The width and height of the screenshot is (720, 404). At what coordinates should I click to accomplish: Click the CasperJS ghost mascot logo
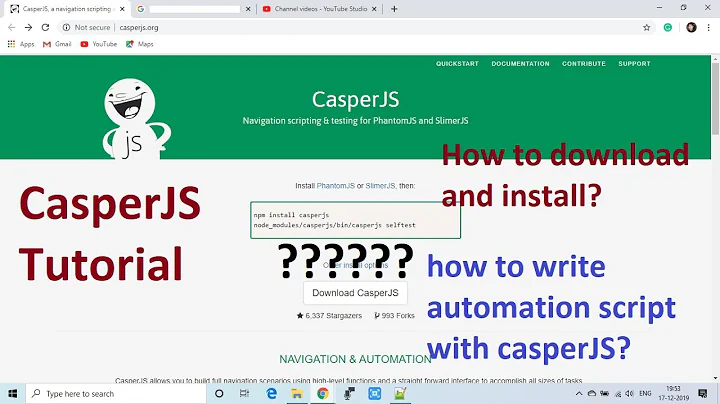pyautogui.click(x=135, y=118)
